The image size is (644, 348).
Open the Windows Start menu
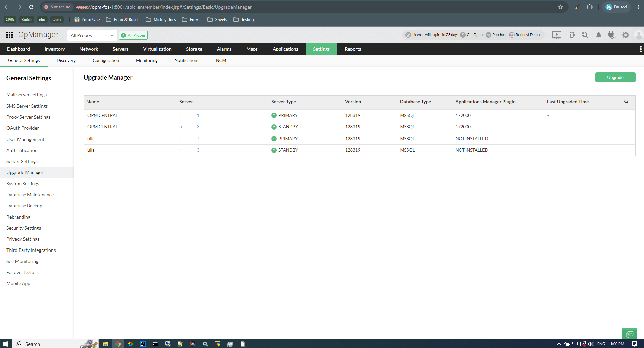point(5,344)
